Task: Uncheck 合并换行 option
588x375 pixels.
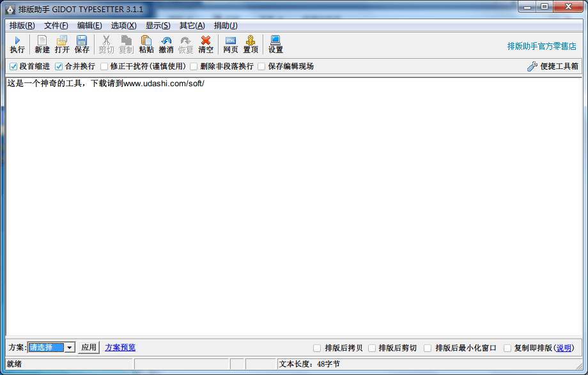Action: point(59,66)
